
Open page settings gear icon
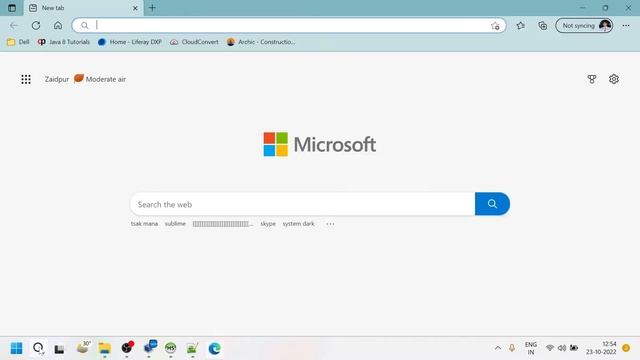pyautogui.click(x=614, y=79)
